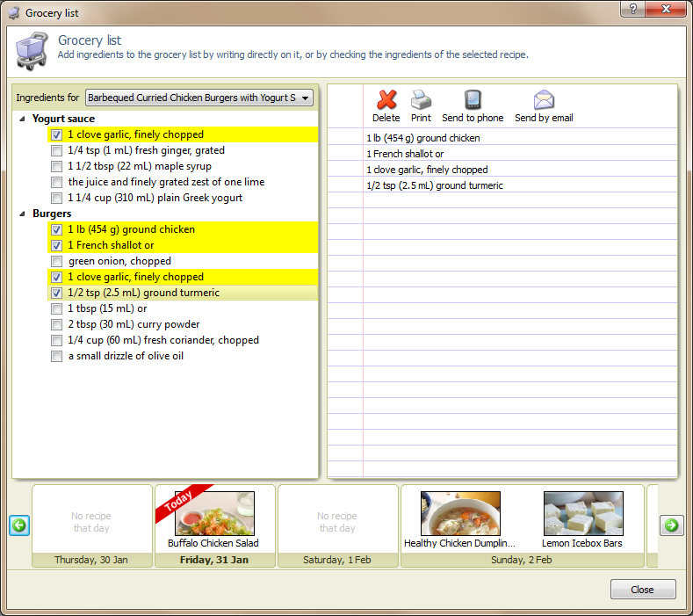Close the Grocery list window with X
The width and height of the screenshot is (693, 616).
coord(666,9)
